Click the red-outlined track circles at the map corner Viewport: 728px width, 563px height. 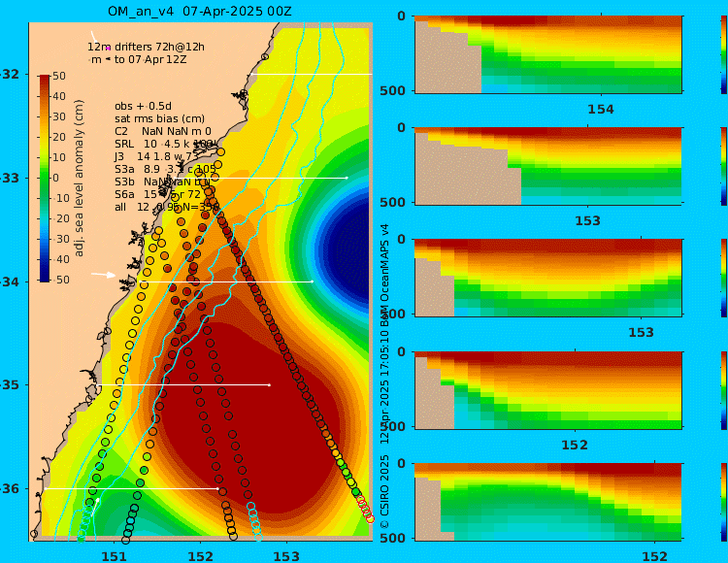click(x=365, y=510)
